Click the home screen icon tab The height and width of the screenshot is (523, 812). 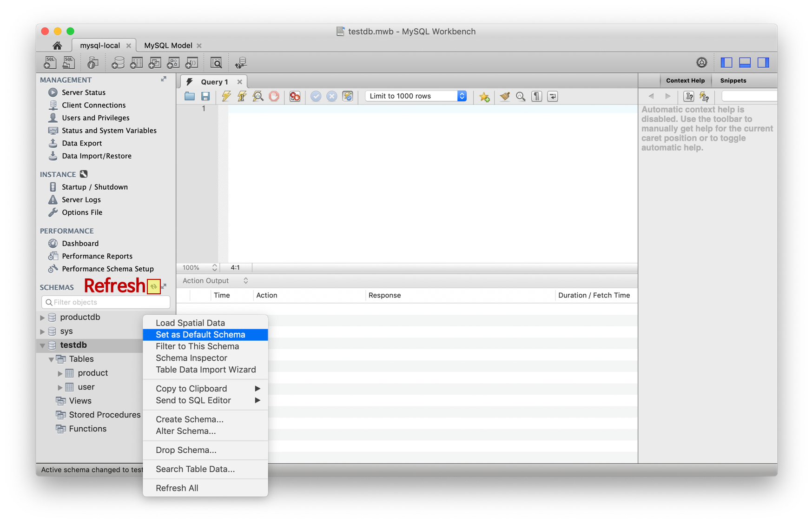pyautogui.click(x=57, y=46)
